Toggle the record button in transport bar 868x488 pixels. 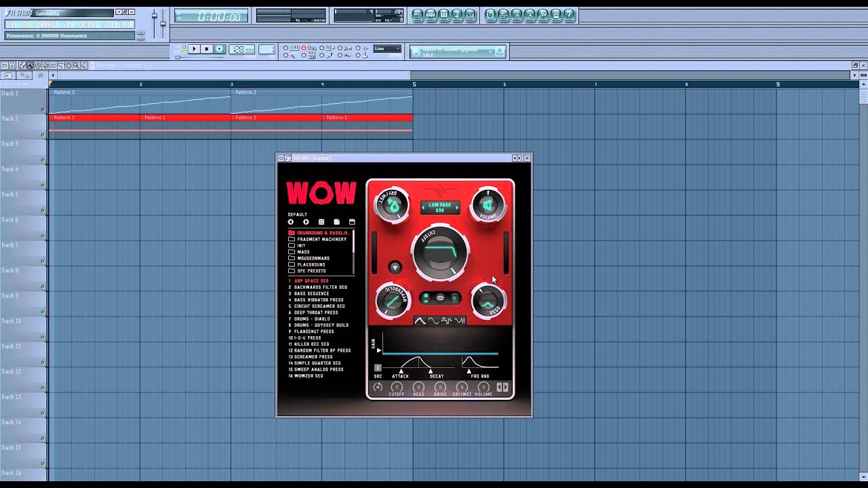coord(219,49)
